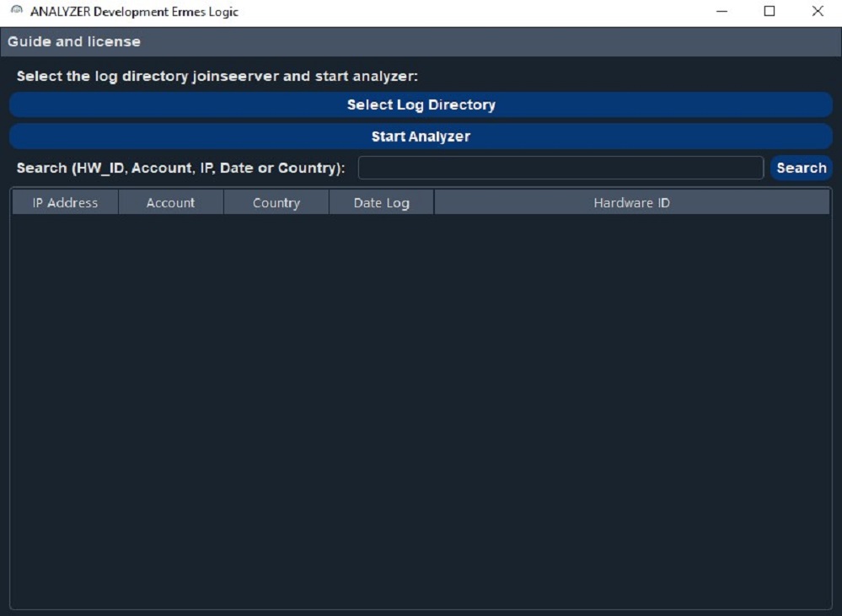
Task: Click the ANALYZER app icon in title bar
Action: pyautogui.click(x=16, y=12)
